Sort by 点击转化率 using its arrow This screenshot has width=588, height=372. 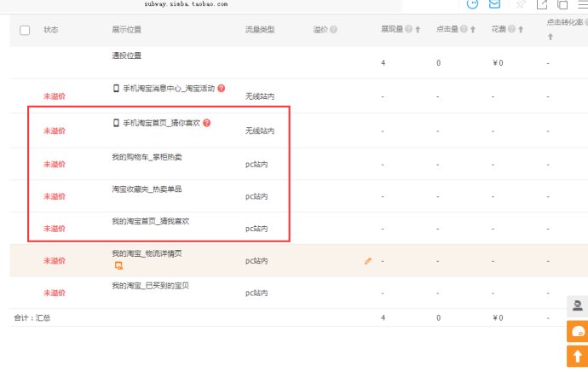coord(551,37)
